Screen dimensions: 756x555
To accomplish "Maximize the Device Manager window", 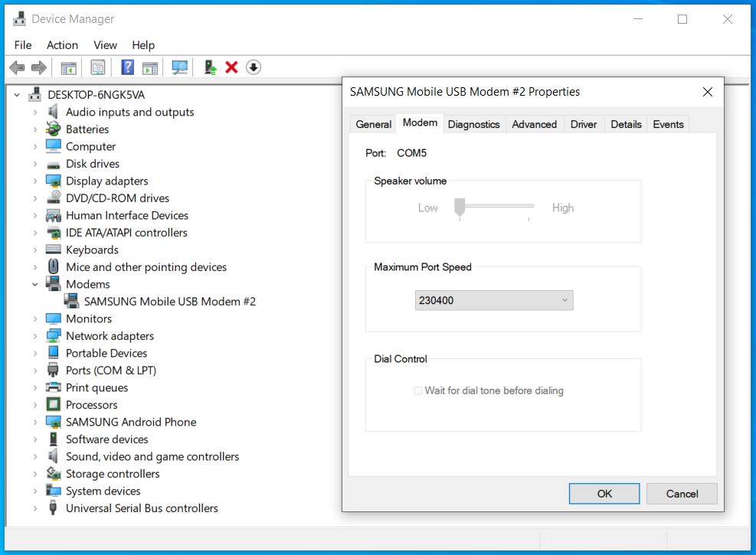I will coord(682,19).
